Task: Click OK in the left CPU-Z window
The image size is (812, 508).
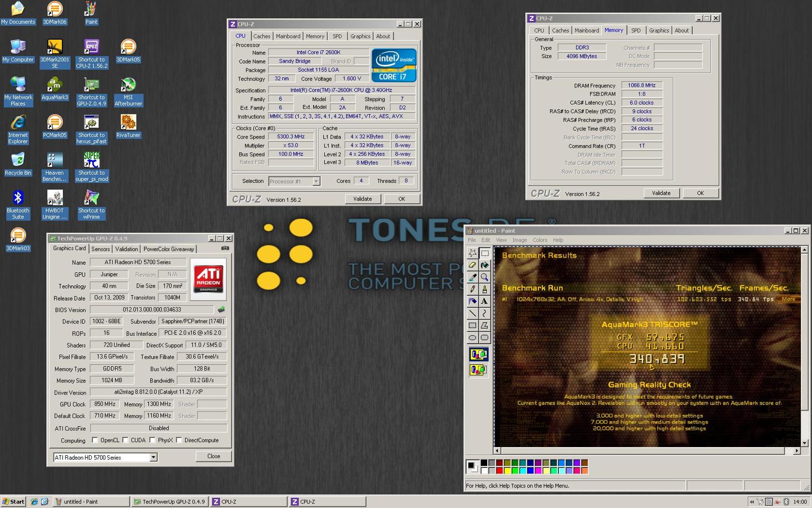Action: (x=401, y=199)
